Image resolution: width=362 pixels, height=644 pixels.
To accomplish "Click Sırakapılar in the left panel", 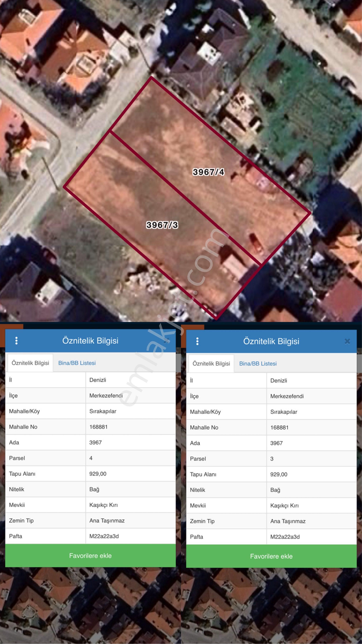I will pyautogui.click(x=103, y=411).
